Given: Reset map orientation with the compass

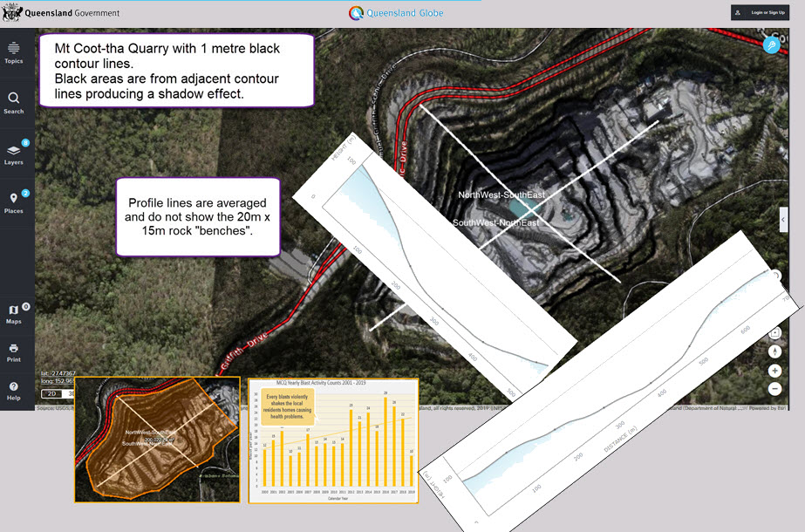Looking at the screenshot, I should 774,351.
